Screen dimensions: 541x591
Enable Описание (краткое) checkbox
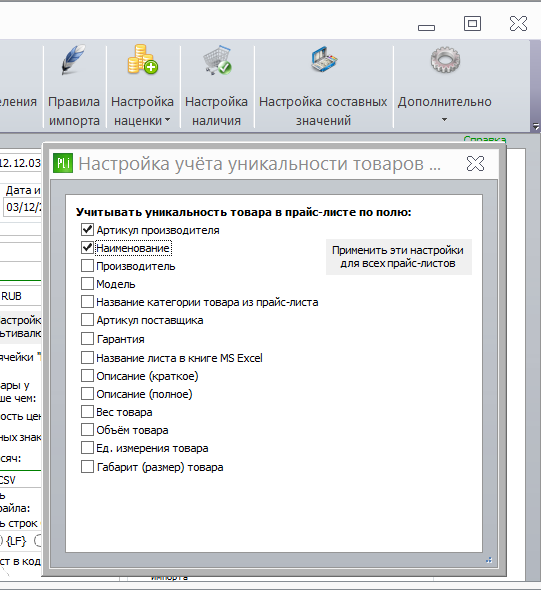[x=87, y=375]
